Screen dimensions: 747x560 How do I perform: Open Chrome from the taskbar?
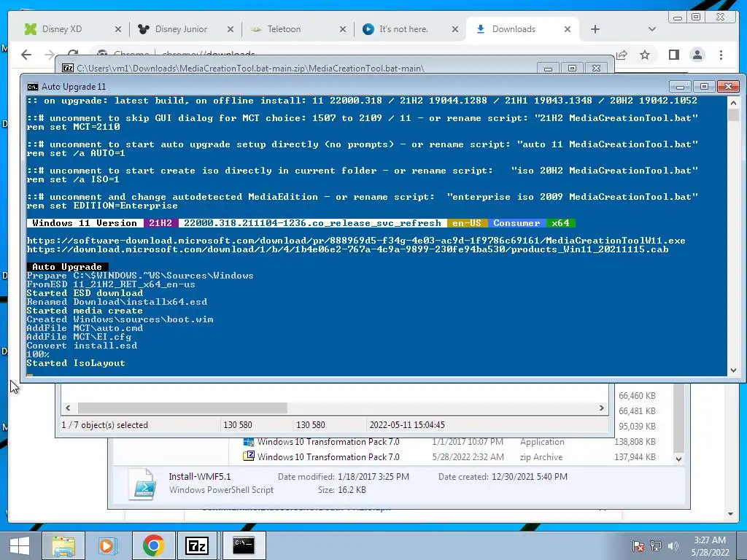tap(153, 545)
